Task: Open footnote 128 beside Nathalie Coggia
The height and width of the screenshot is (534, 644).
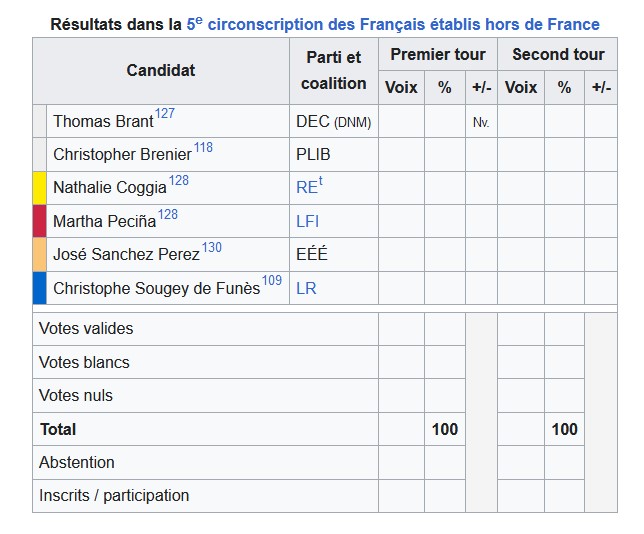Action: point(179,180)
